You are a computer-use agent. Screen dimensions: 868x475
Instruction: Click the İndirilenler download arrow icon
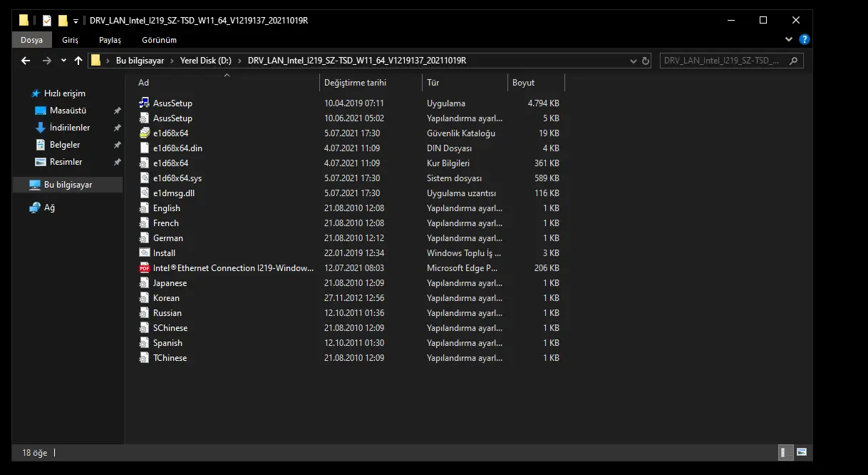click(41, 128)
